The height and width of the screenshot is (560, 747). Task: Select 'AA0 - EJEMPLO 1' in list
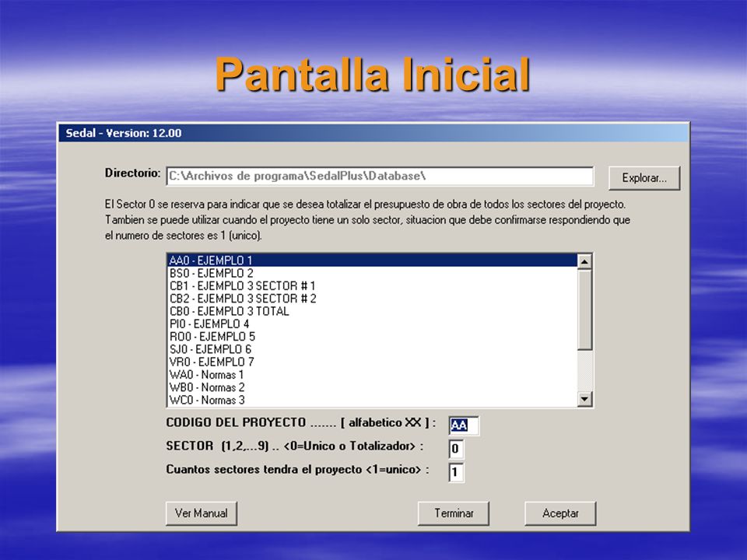point(372,261)
